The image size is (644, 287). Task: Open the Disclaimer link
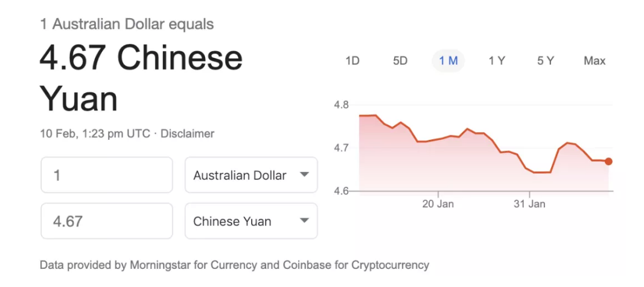pyautogui.click(x=187, y=134)
